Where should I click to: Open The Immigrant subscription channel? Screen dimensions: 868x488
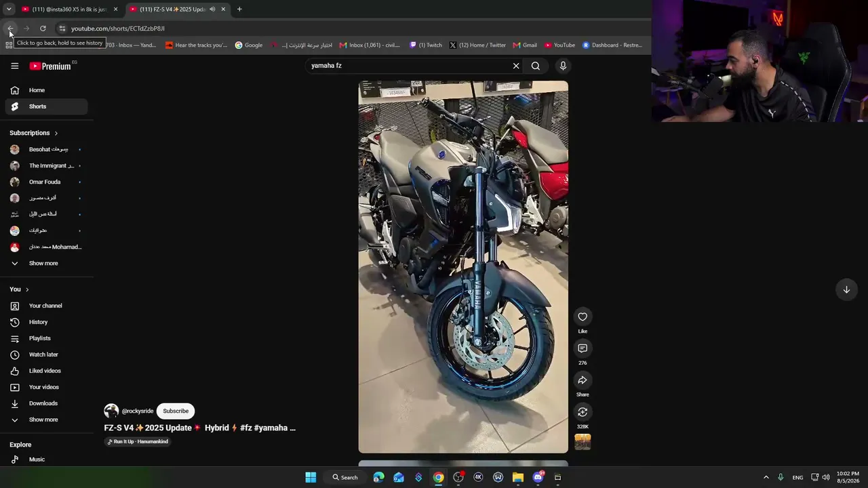point(46,165)
